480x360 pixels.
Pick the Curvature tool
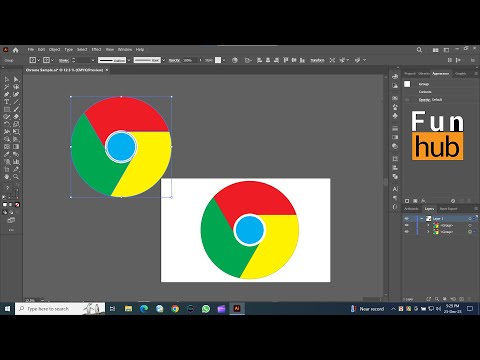16,94
